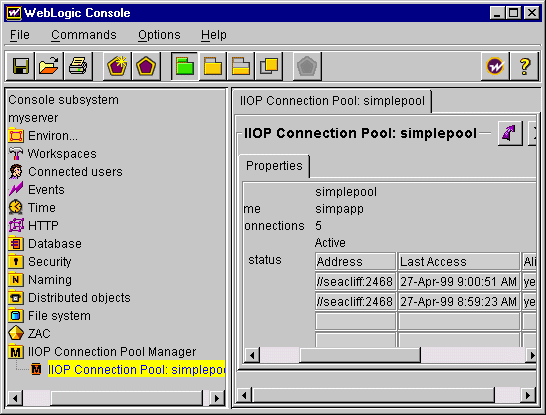The width and height of the screenshot is (546, 415).
Task: Click the Last Access column header
Action: coord(459,262)
